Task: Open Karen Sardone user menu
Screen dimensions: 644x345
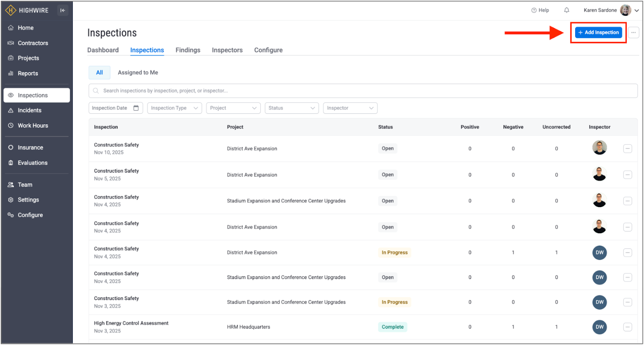Action: click(x=611, y=10)
